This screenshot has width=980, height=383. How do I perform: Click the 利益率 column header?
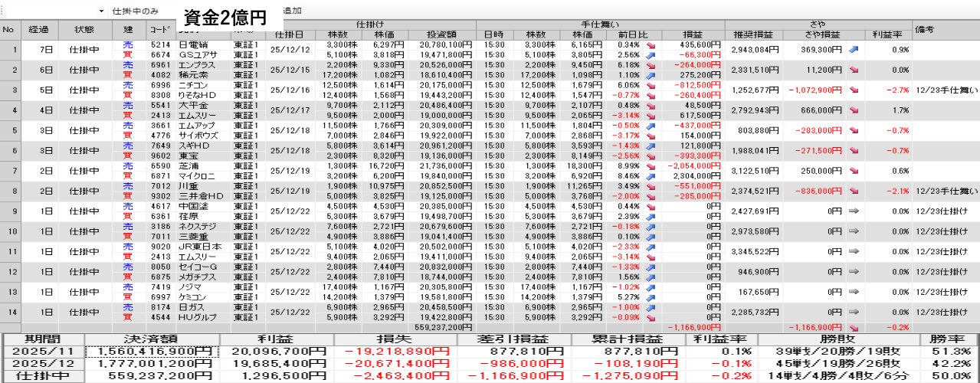(887, 34)
